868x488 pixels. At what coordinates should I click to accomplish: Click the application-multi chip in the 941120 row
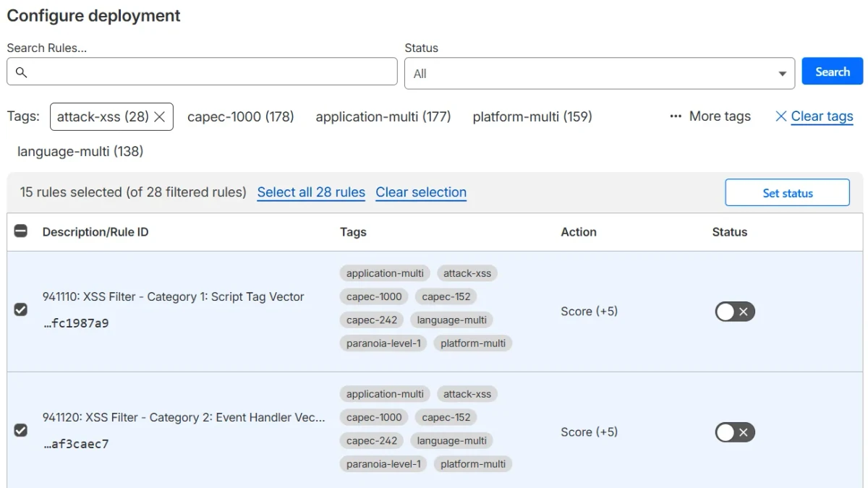(385, 394)
